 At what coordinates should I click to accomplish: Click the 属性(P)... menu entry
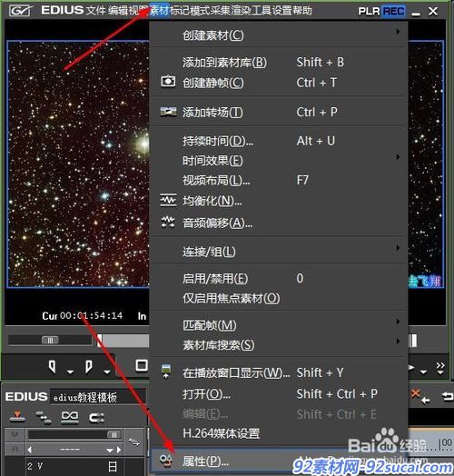click(x=279, y=461)
